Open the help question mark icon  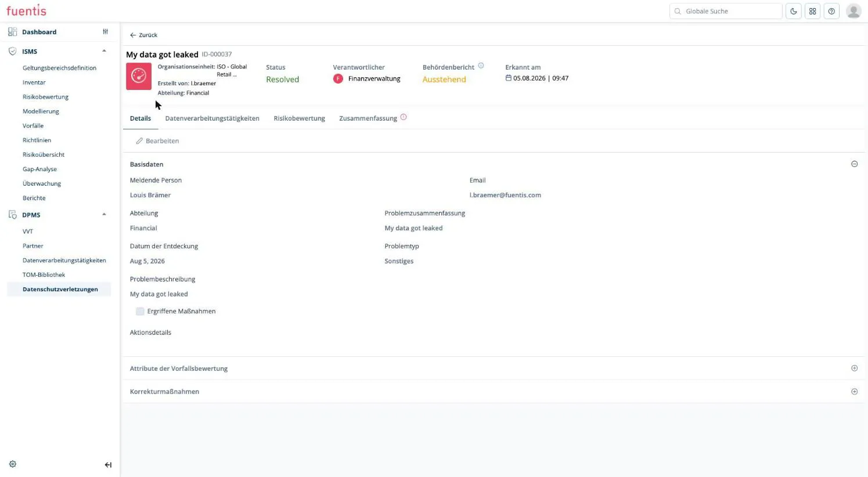[831, 11]
